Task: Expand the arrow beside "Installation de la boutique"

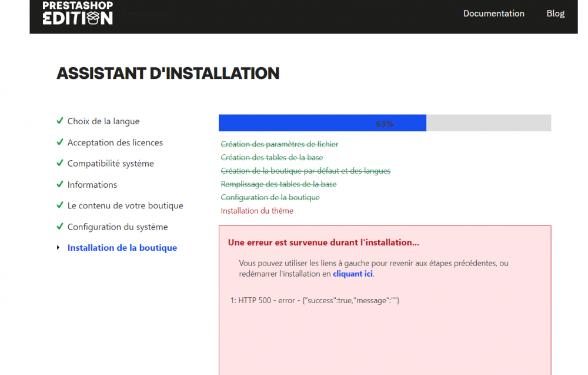Action: click(x=59, y=248)
